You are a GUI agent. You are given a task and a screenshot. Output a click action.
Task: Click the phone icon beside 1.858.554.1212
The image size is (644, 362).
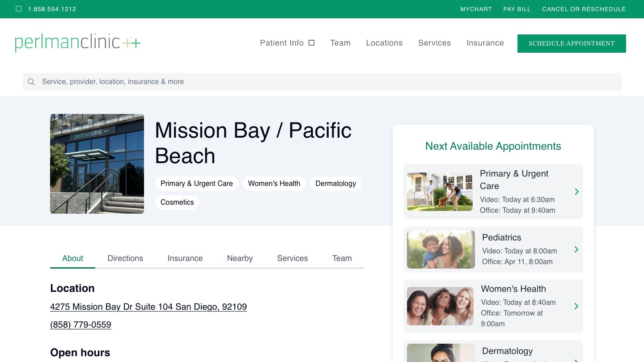tap(18, 8)
